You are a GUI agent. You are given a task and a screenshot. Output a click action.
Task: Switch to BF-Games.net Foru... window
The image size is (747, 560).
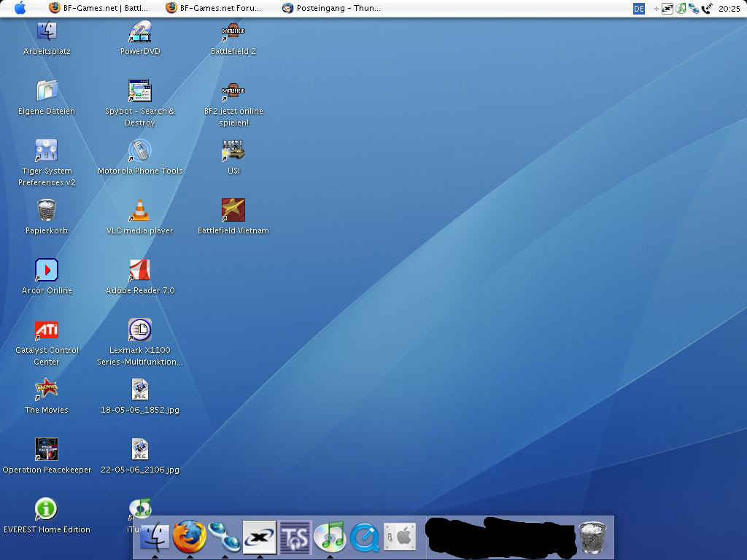pos(214,8)
